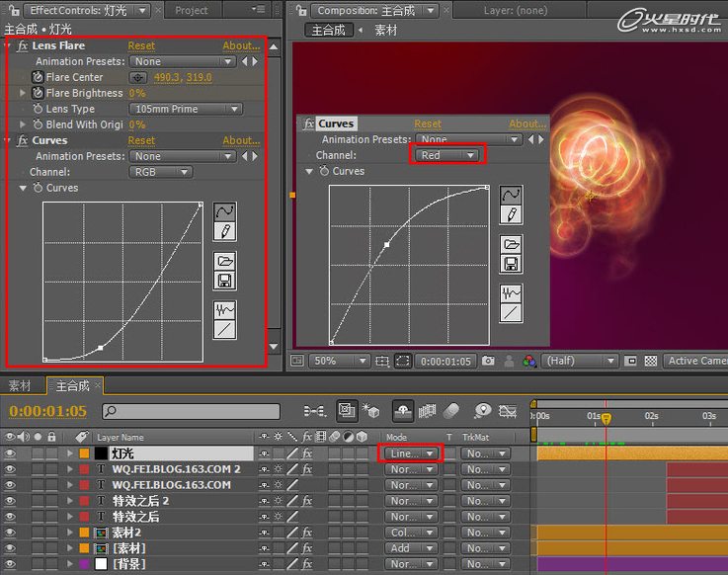Open saved curve file in left Curves panel
Screen dimensions: 728x575
click(x=224, y=262)
